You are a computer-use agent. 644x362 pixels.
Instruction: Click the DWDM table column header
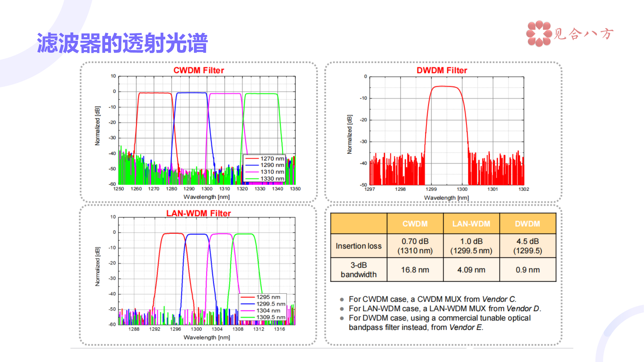coord(528,223)
